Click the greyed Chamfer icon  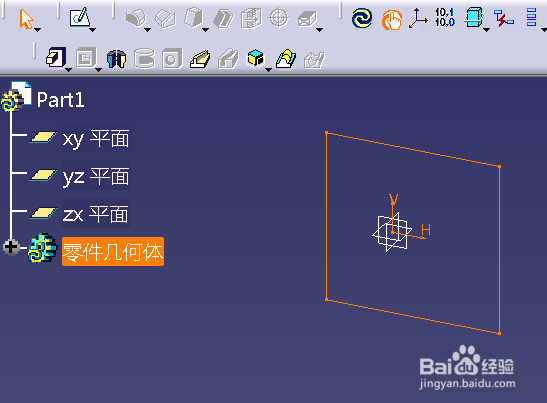(165, 18)
